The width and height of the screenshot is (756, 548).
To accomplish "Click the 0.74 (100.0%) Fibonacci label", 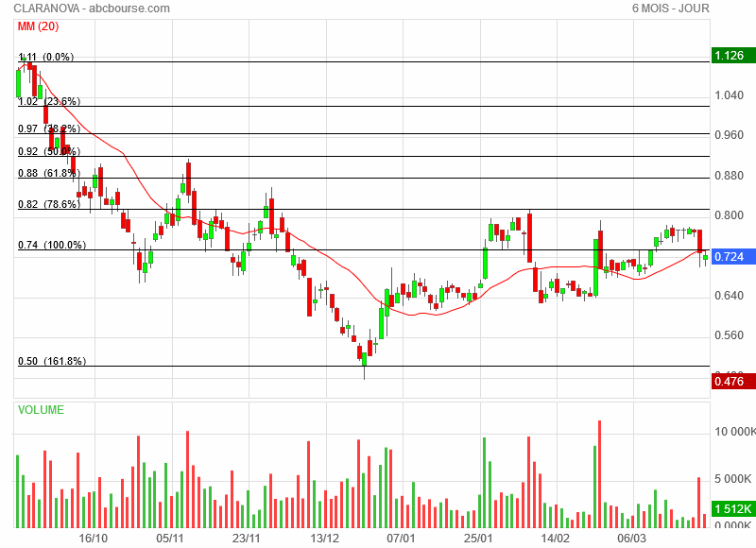I will [52, 245].
